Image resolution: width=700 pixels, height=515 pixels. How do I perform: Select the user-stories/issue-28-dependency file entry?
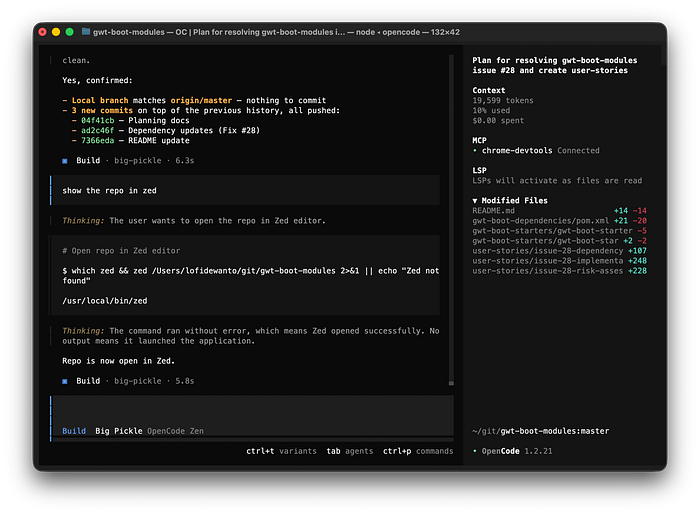click(546, 250)
